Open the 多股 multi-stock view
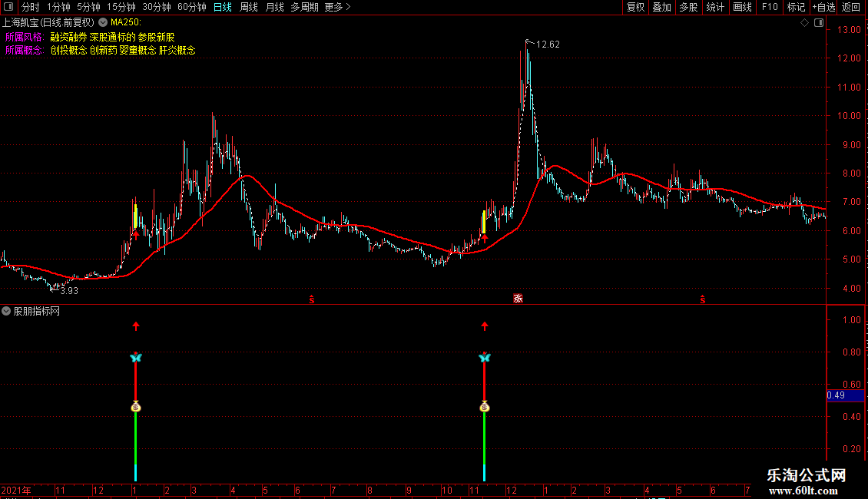The height and width of the screenshot is (499, 868). [x=688, y=7]
